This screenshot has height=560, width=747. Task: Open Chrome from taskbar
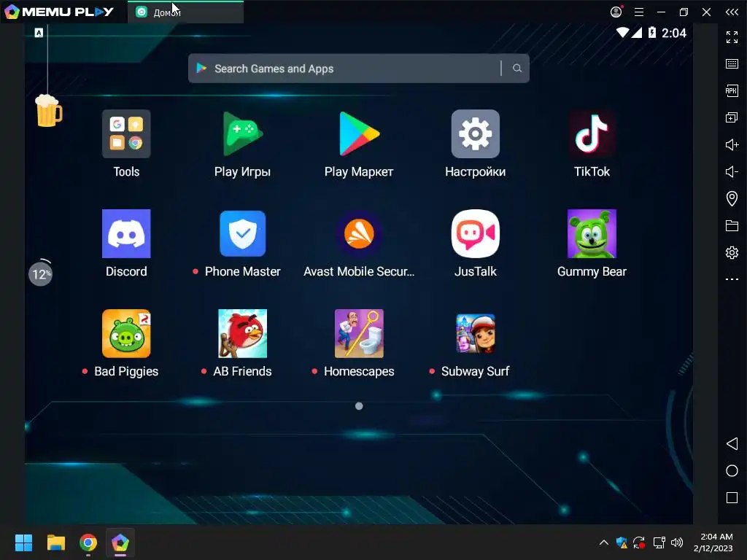point(88,542)
